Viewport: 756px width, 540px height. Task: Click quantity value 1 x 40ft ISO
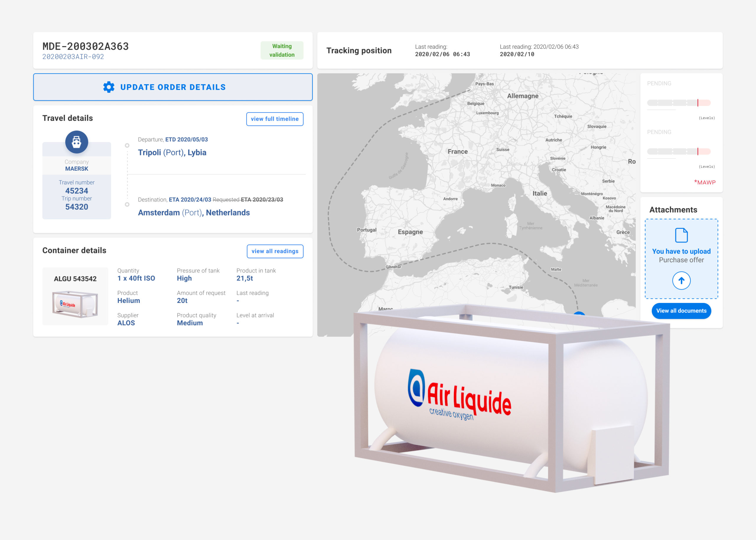coord(136,278)
